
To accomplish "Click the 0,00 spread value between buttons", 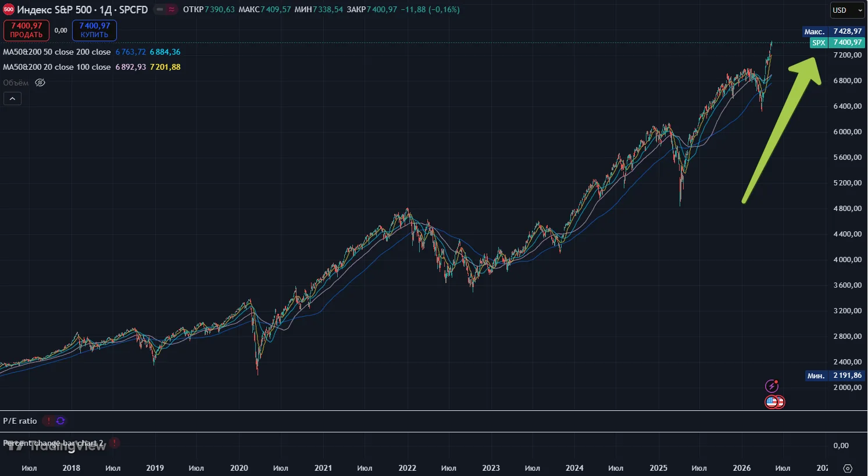I will pyautogui.click(x=61, y=30).
